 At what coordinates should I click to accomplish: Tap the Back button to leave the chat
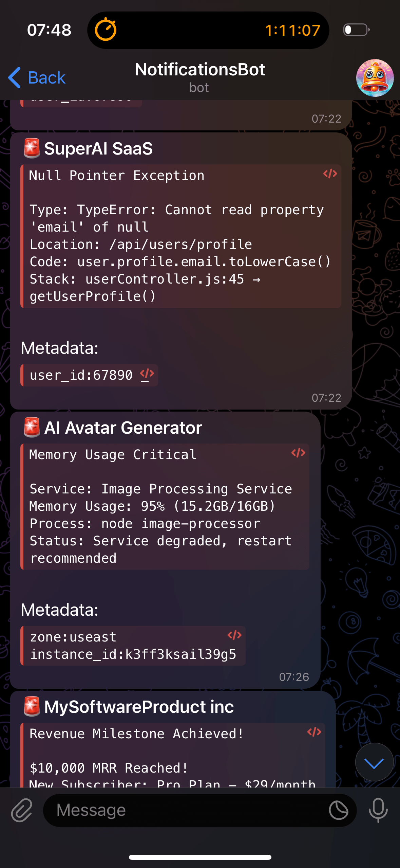(x=36, y=77)
